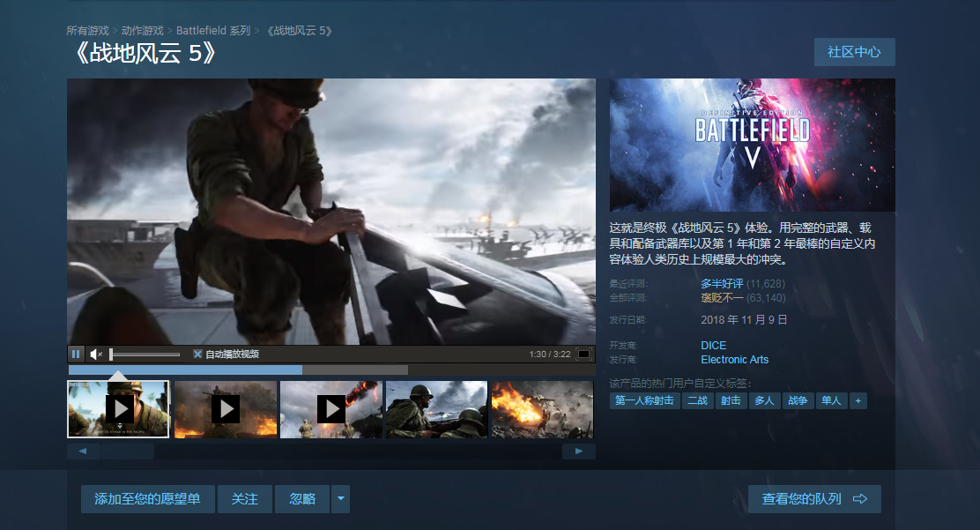Click the 关注 follow button
This screenshot has width=980, height=530.
(x=244, y=499)
